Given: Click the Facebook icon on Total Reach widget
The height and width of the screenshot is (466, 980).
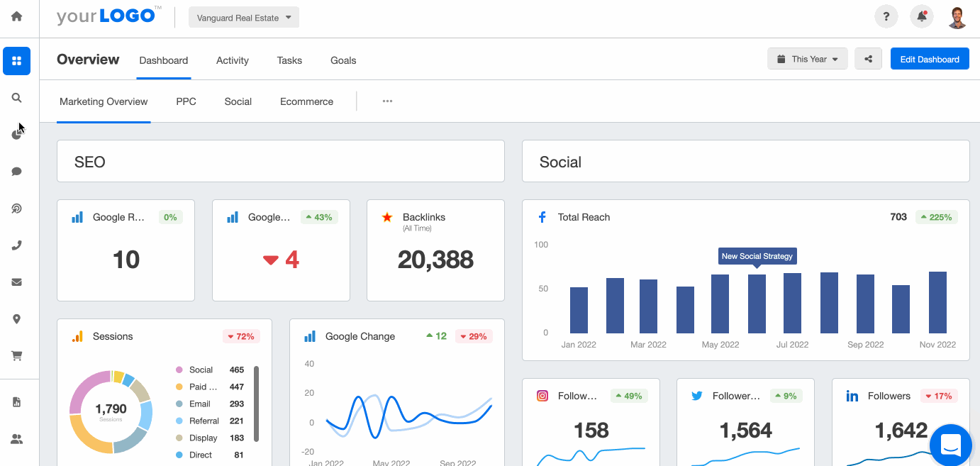Looking at the screenshot, I should pyautogui.click(x=542, y=217).
